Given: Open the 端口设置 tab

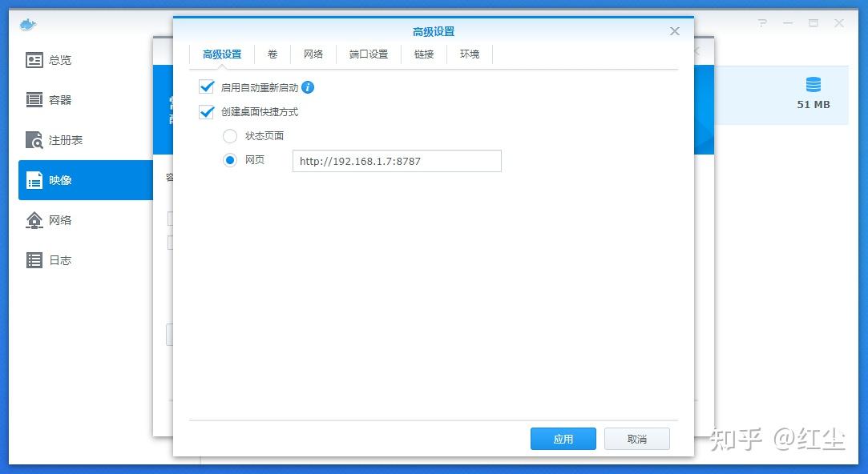Looking at the screenshot, I should pyautogui.click(x=367, y=54).
